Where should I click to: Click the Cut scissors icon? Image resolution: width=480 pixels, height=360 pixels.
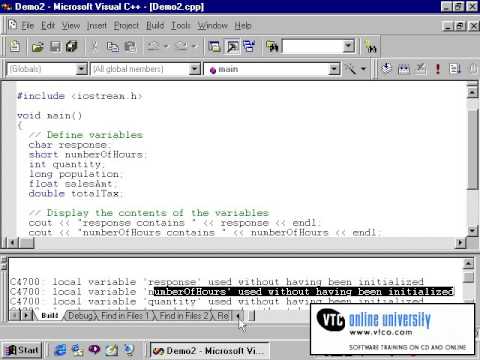pyautogui.click(x=94, y=46)
